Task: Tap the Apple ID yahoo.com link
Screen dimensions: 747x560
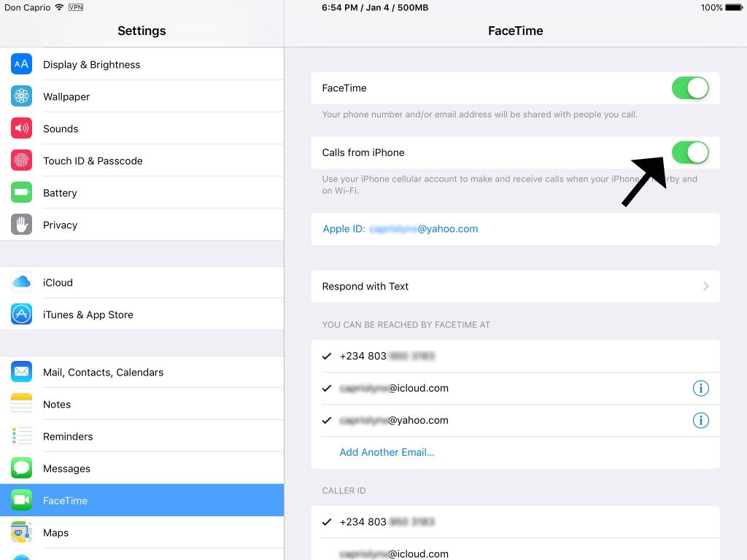Action: (x=400, y=229)
